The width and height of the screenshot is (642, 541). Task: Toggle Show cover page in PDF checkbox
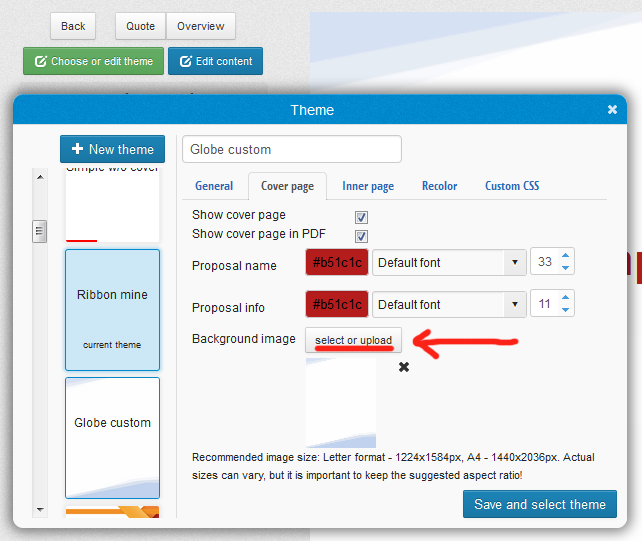(x=362, y=235)
